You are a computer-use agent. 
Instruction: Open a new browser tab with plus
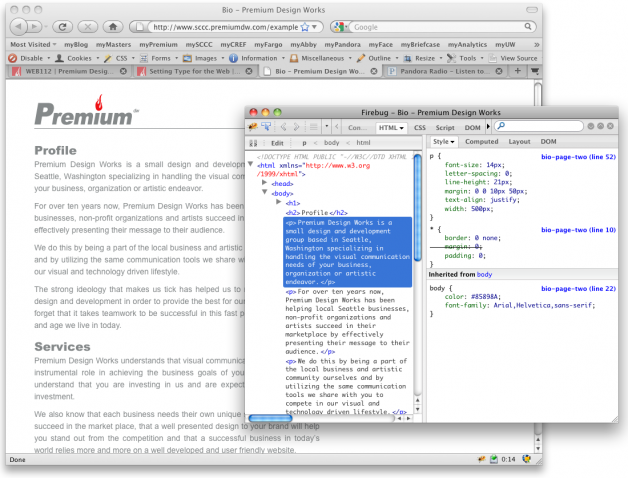click(518, 71)
